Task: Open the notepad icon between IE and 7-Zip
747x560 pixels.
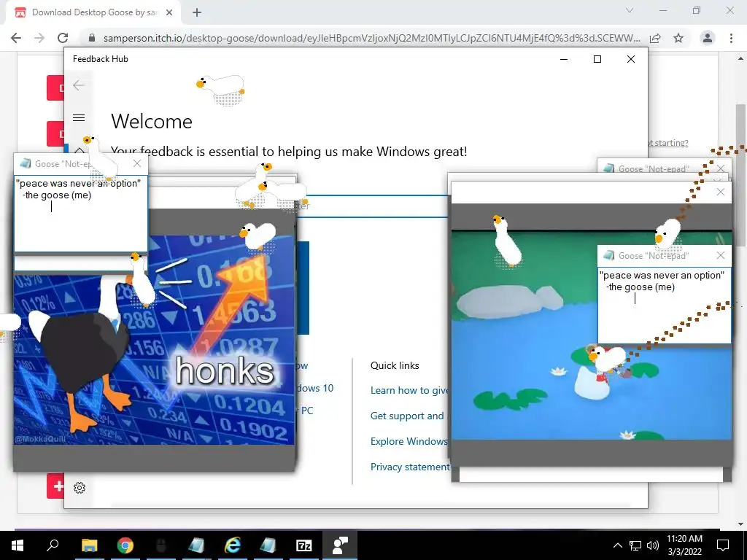Action: 268,545
